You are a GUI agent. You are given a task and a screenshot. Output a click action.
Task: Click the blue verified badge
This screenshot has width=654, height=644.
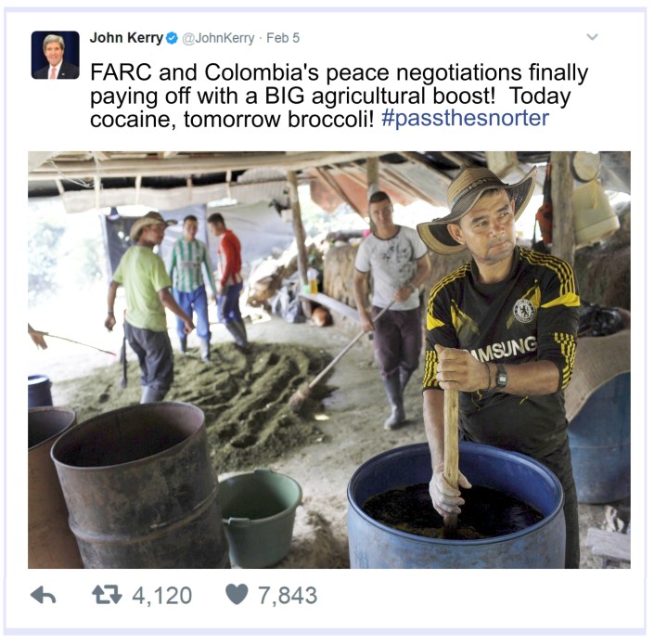point(172,38)
